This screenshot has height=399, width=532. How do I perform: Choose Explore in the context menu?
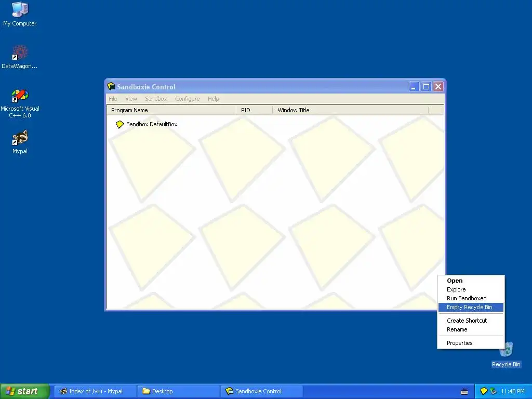tap(471, 289)
